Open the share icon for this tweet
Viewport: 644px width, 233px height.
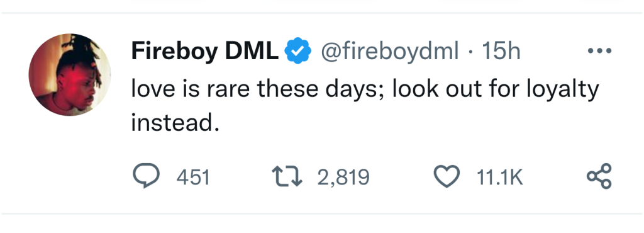tap(599, 176)
